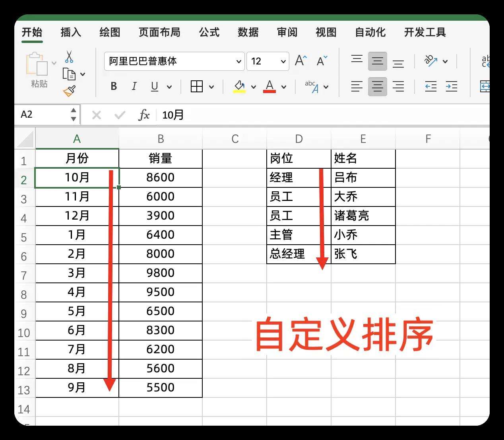Viewport: 504px width, 440px height.
Task: Click the merge cells icon
Action: 485,86
